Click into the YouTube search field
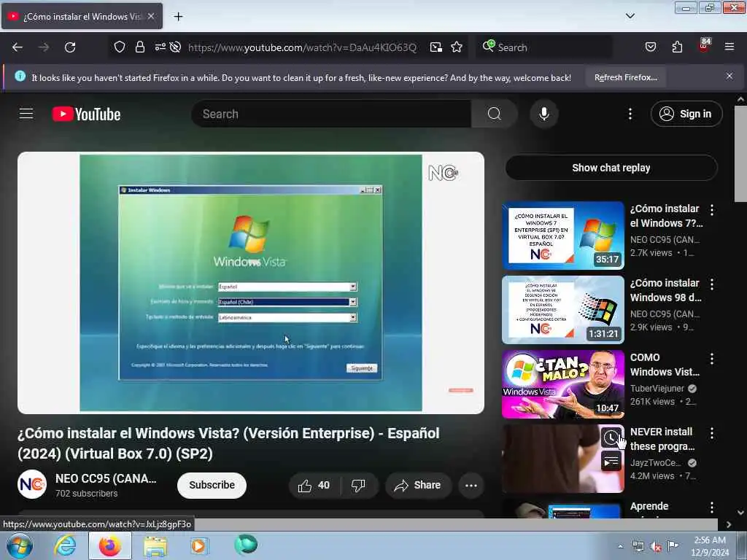Viewport: 747px width, 560px height. coord(332,114)
